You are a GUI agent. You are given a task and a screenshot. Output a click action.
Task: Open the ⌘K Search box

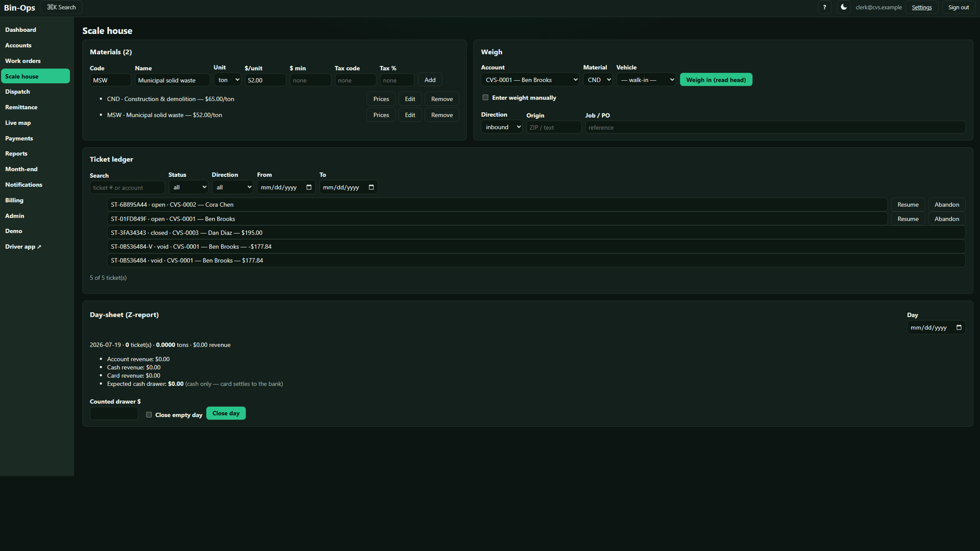click(61, 7)
